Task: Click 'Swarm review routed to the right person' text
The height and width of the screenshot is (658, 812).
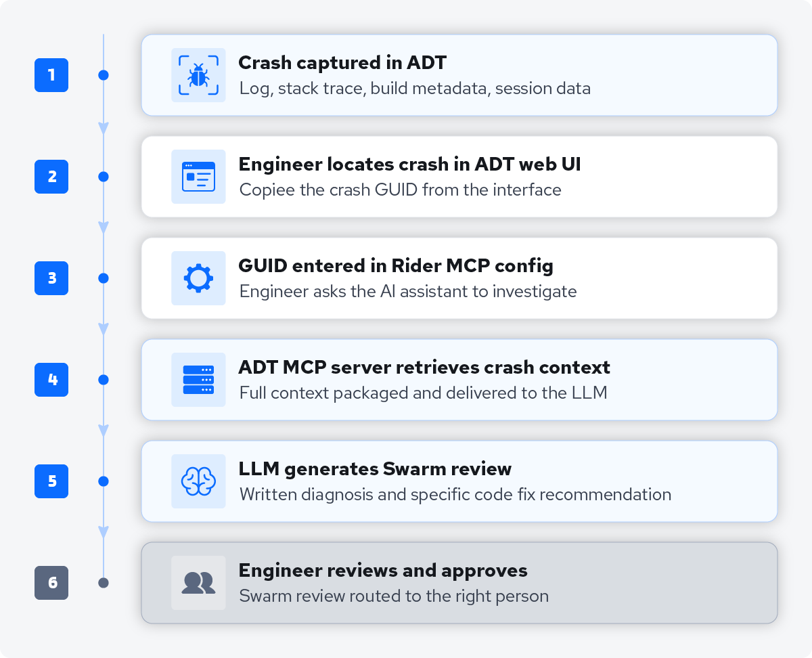Action: point(394,596)
